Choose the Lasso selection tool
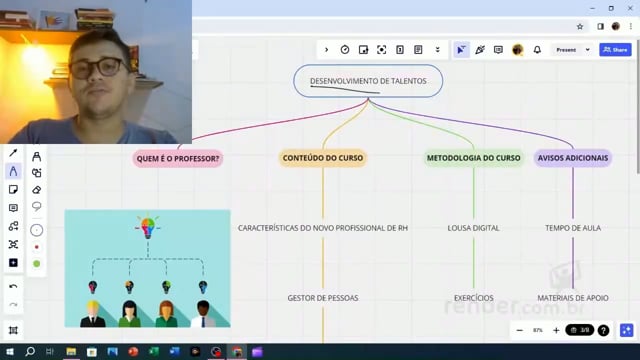640x360 pixels. tap(36, 207)
